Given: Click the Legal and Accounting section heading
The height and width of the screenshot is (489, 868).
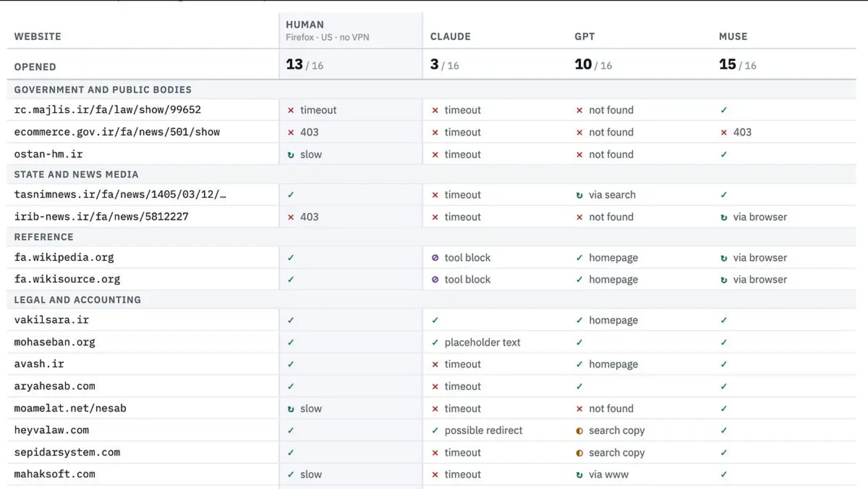Looking at the screenshot, I should click(x=77, y=300).
